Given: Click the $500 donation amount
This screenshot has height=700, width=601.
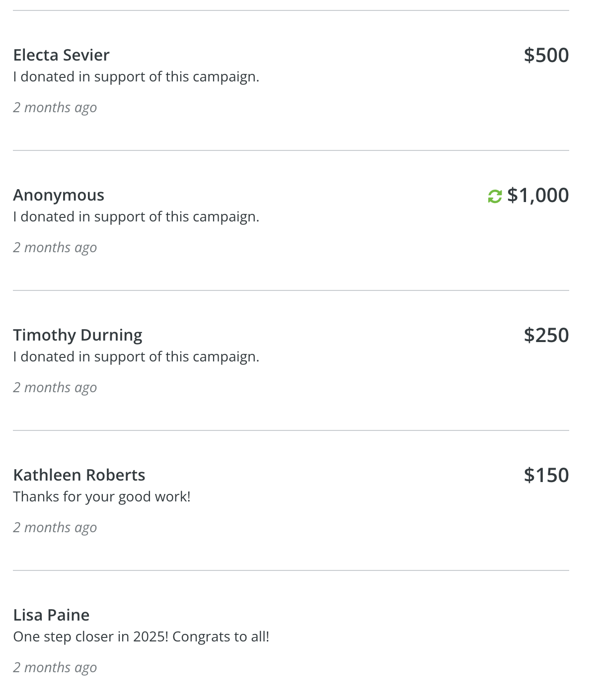Looking at the screenshot, I should pos(546,55).
